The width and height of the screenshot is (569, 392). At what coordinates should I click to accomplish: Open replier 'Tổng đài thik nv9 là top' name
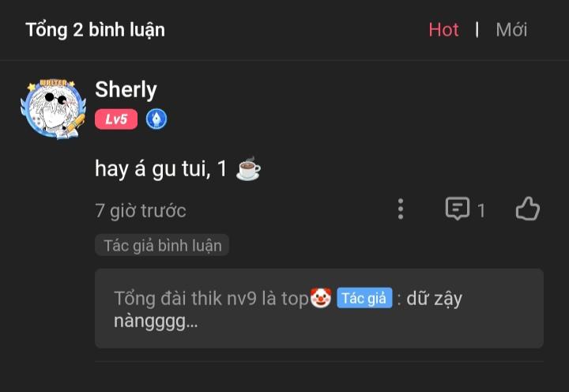point(211,299)
